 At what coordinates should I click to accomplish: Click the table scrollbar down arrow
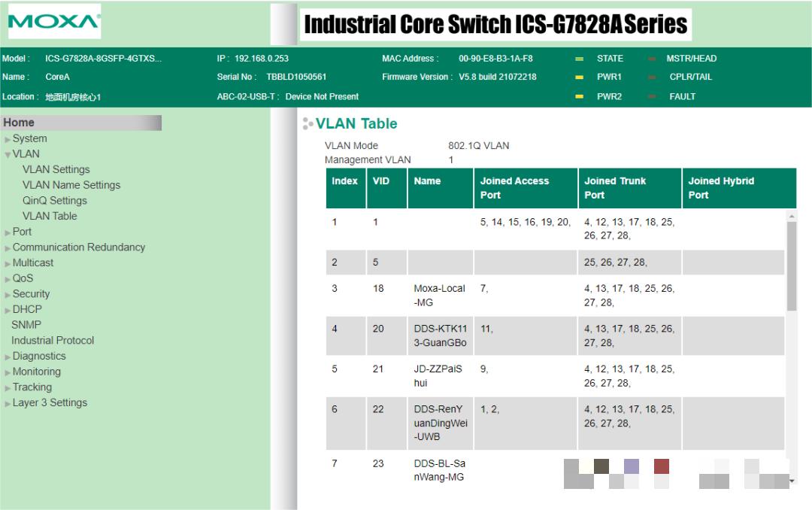point(791,481)
